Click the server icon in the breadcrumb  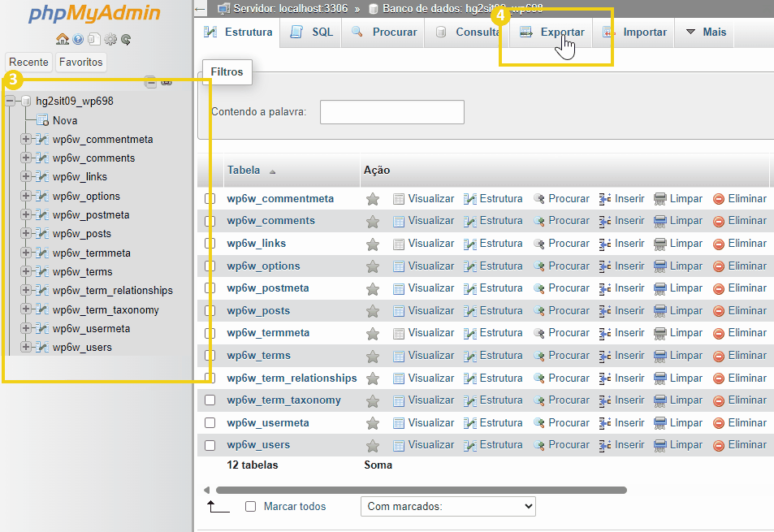pyautogui.click(x=223, y=8)
